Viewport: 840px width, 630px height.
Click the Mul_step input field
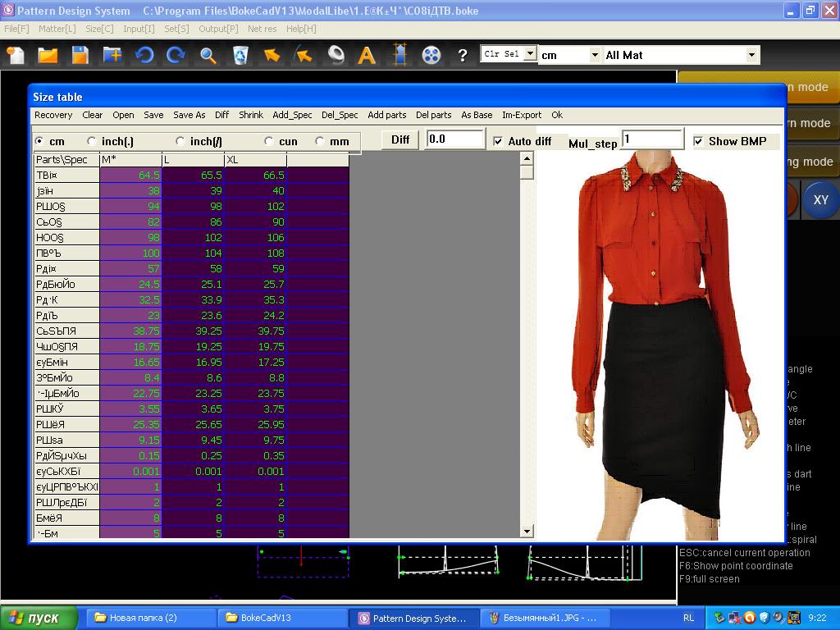click(x=652, y=139)
